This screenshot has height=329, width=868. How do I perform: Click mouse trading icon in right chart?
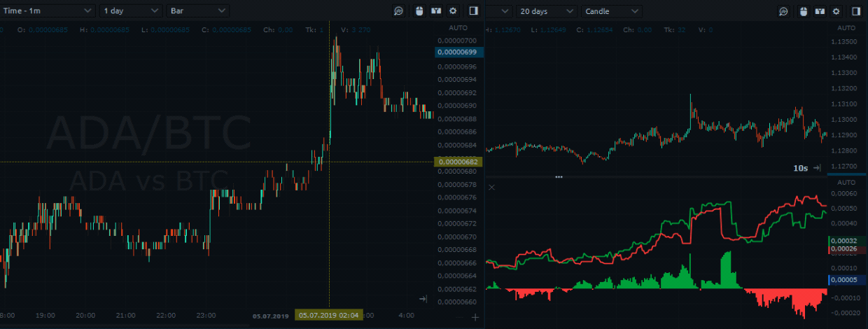[804, 11]
